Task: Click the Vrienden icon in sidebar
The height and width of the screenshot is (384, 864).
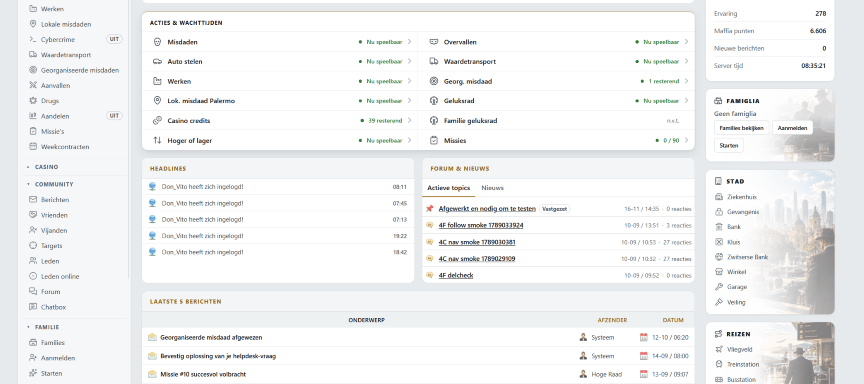Action: point(33,215)
